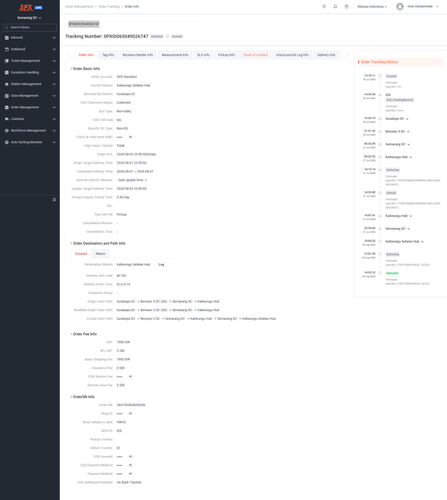
Task: Open the Ticket Management menu item
Action: (x=30, y=61)
